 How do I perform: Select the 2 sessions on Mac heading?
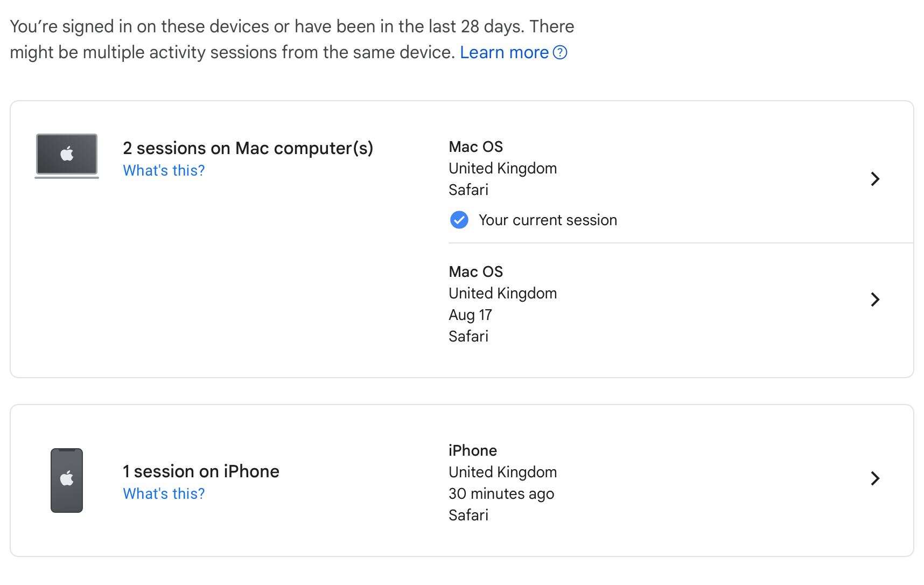(x=248, y=148)
